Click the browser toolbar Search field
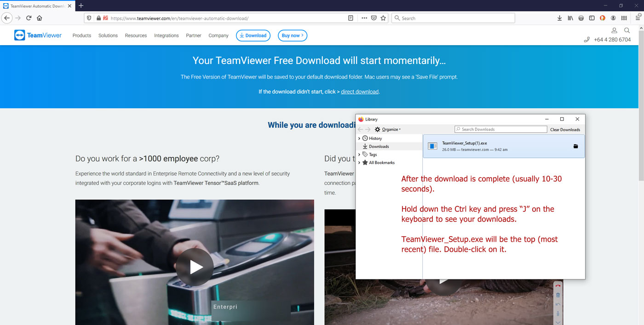This screenshot has width=644, height=325. click(x=453, y=18)
